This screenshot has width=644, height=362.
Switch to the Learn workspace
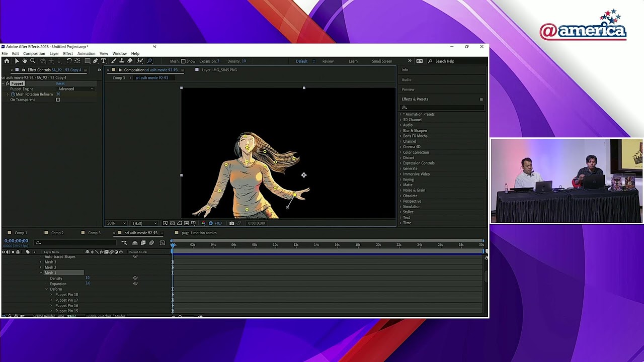[x=353, y=61]
